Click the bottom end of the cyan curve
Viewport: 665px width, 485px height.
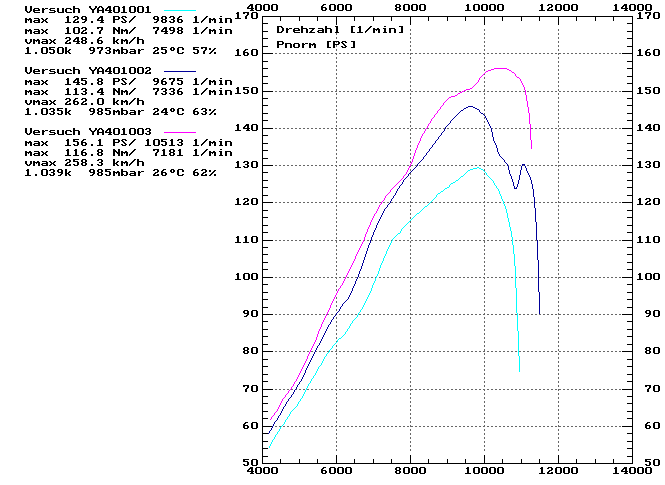click(519, 371)
